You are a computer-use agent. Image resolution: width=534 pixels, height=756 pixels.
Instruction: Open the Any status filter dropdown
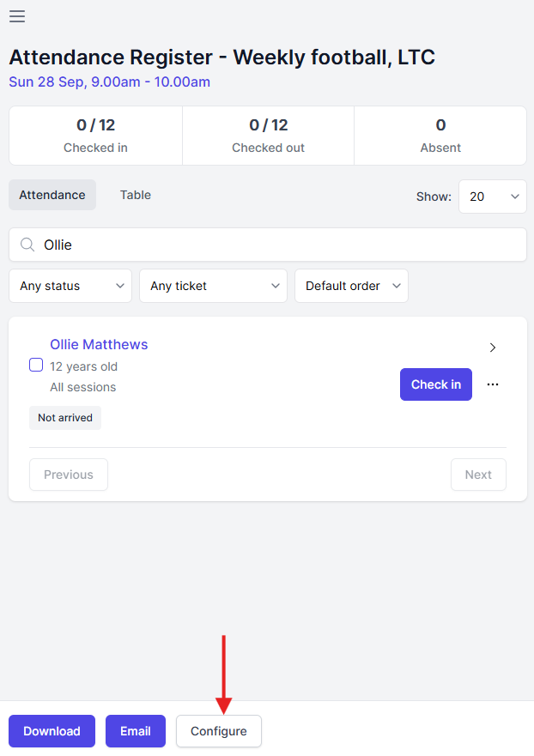(70, 286)
